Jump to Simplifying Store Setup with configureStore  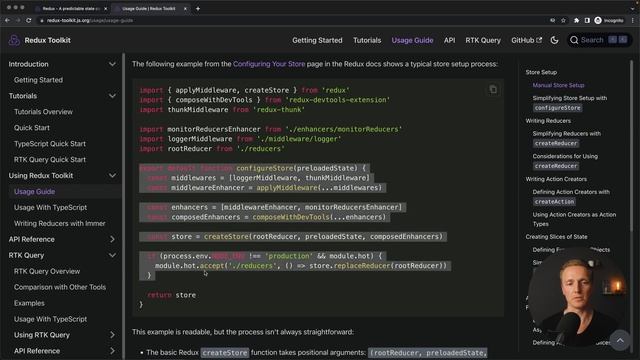coord(570,103)
